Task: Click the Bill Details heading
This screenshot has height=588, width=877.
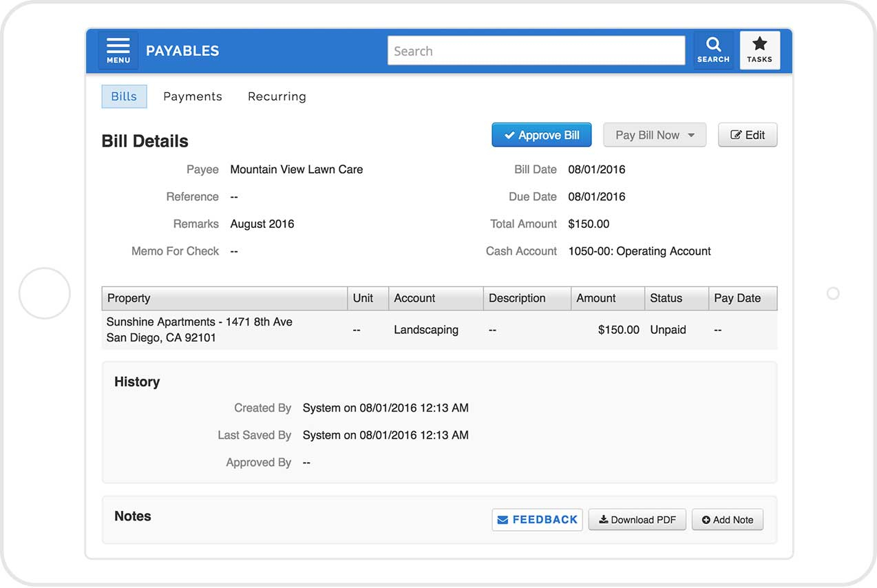Action: click(145, 141)
